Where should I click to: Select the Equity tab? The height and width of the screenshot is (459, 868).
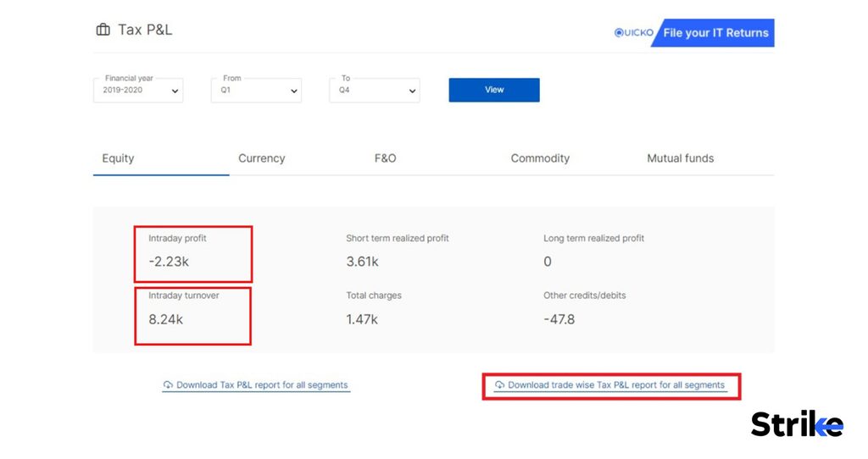click(x=118, y=158)
